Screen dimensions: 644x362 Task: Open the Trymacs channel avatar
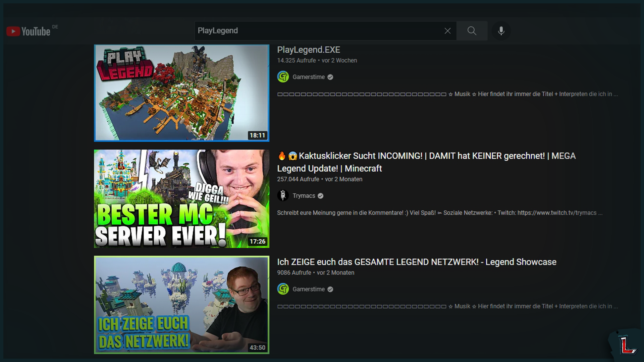point(283,195)
